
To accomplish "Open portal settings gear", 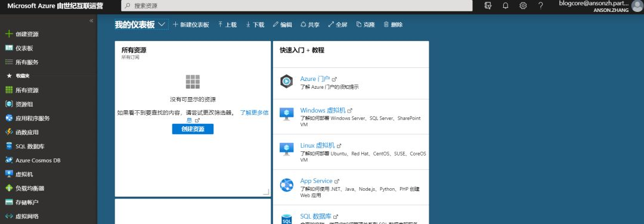I will click(523, 6).
